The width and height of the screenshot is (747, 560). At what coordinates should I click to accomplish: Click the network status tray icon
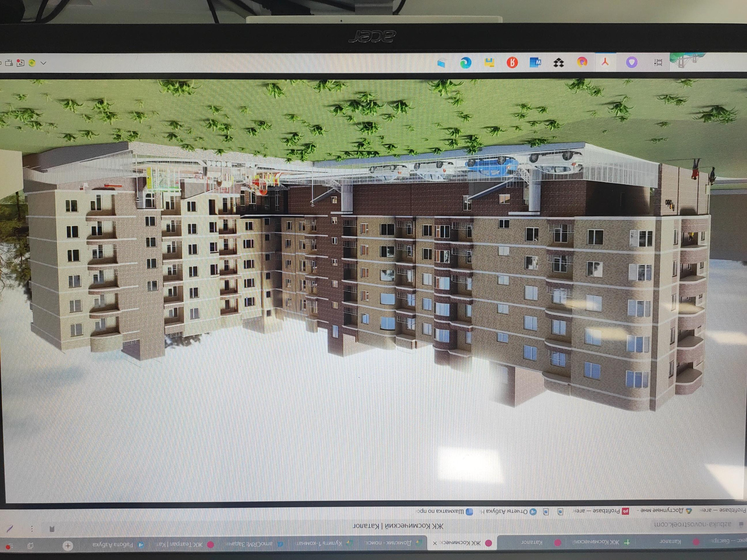(x=9, y=63)
